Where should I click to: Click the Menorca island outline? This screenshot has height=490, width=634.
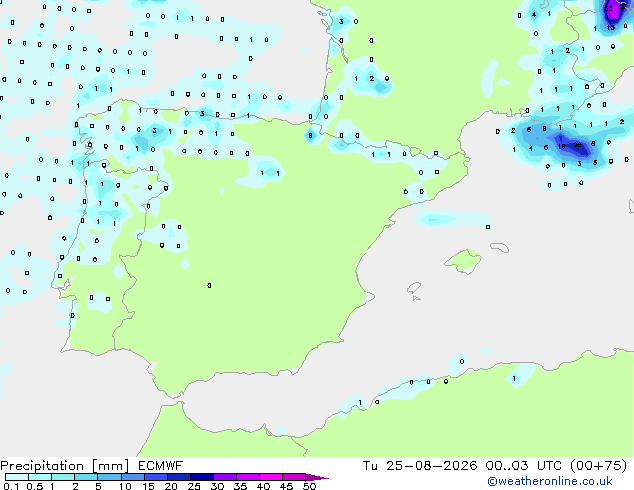[500, 247]
